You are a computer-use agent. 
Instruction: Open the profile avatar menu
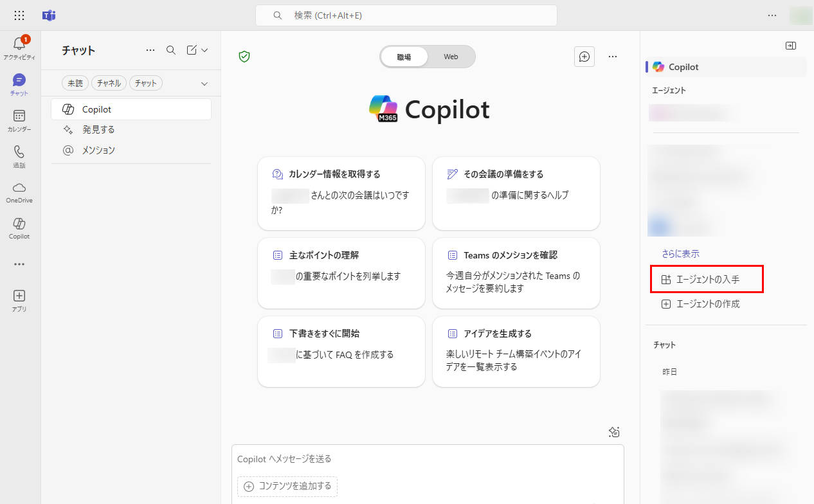[x=801, y=15]
